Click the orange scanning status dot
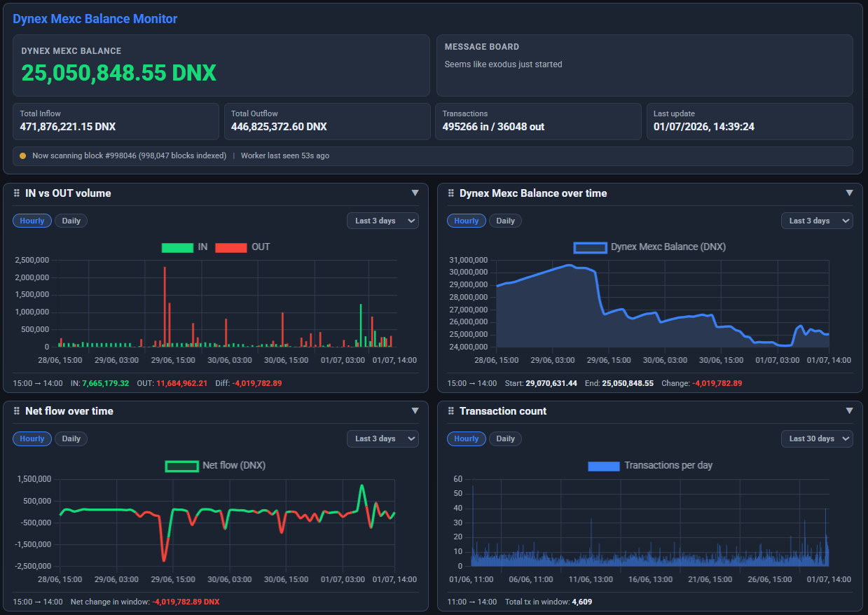 (23, 156)
